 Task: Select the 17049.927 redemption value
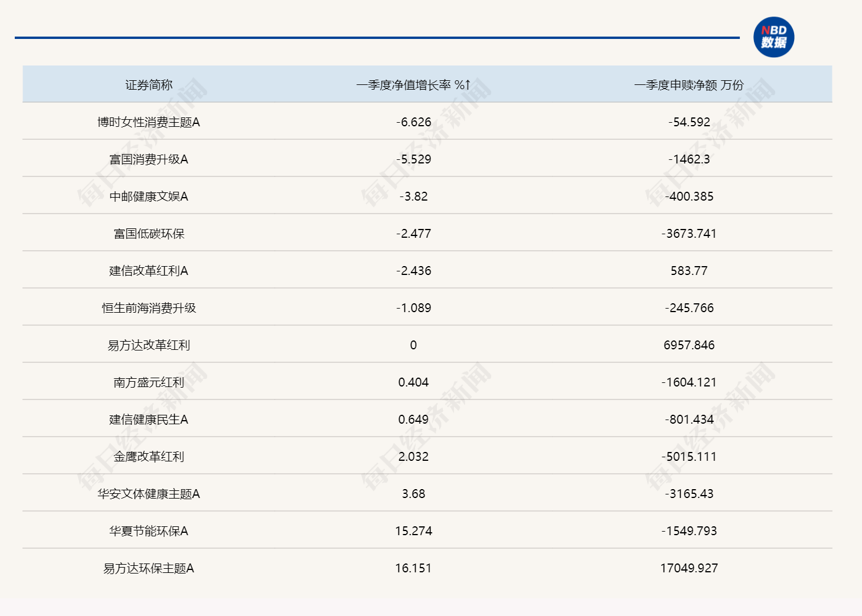coord(689,568)
